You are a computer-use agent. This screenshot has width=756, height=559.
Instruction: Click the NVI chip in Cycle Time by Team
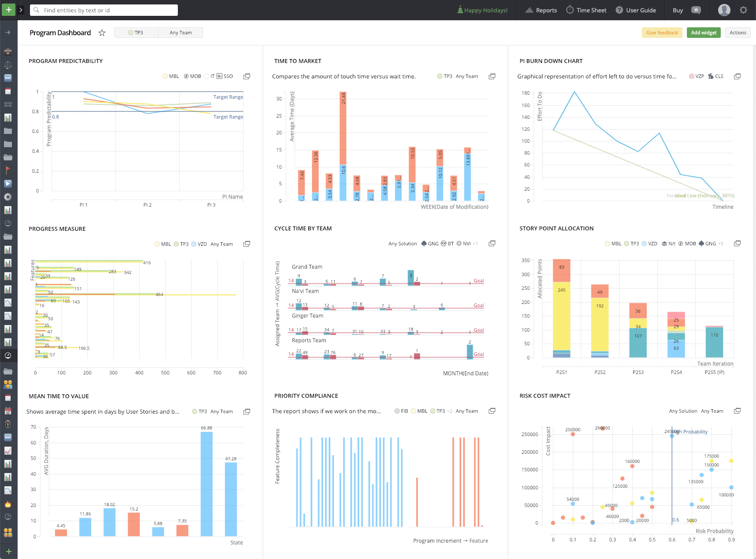coord(463,244)
